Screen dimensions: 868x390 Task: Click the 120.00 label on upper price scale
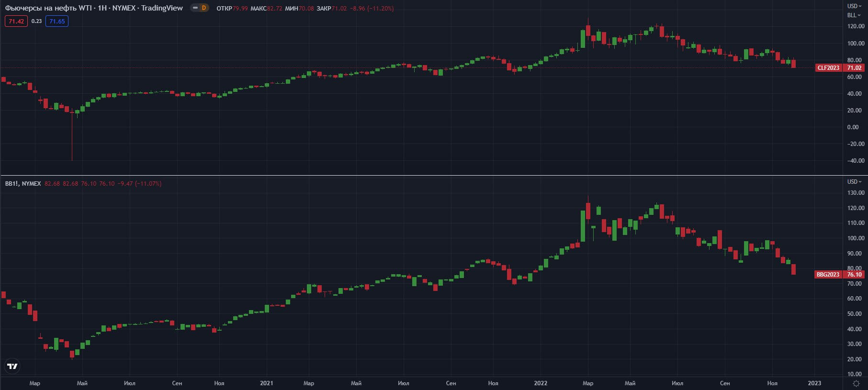point(856,27)
